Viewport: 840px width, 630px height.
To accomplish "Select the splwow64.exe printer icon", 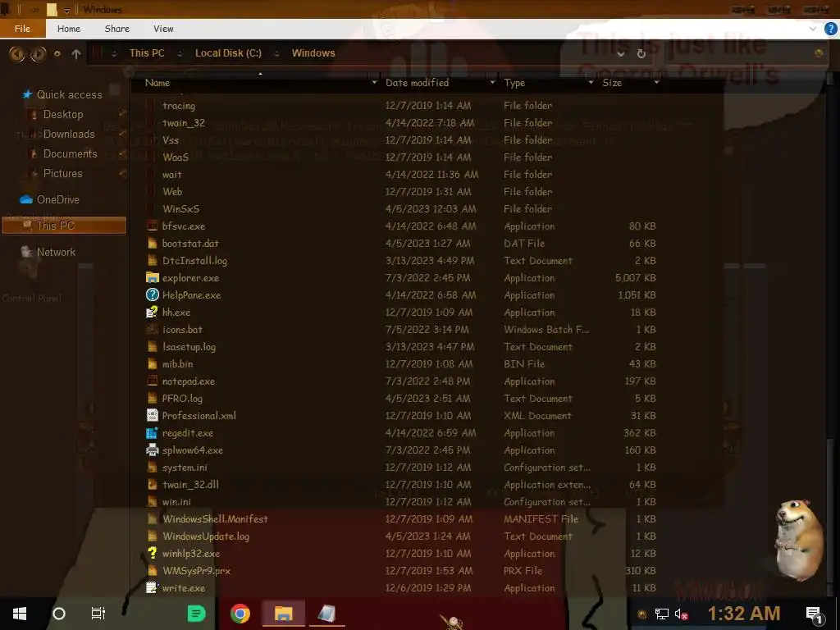I will pyautogui.click(x=153, y=450).
